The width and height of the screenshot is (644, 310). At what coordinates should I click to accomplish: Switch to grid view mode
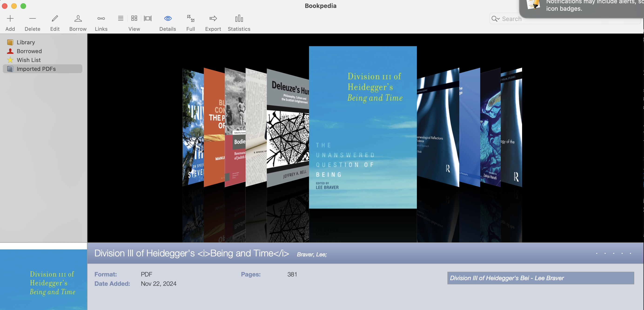(134, 18)
